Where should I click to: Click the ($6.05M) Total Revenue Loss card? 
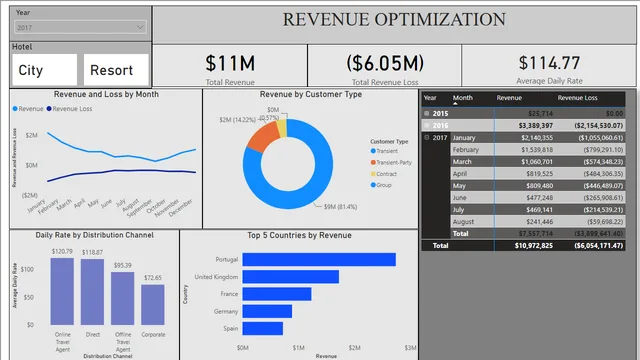click(x=384, y=66)
